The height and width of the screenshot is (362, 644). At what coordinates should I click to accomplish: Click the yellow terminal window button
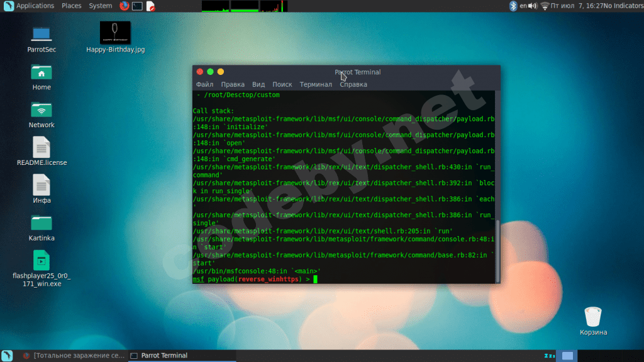click(221, 72)
